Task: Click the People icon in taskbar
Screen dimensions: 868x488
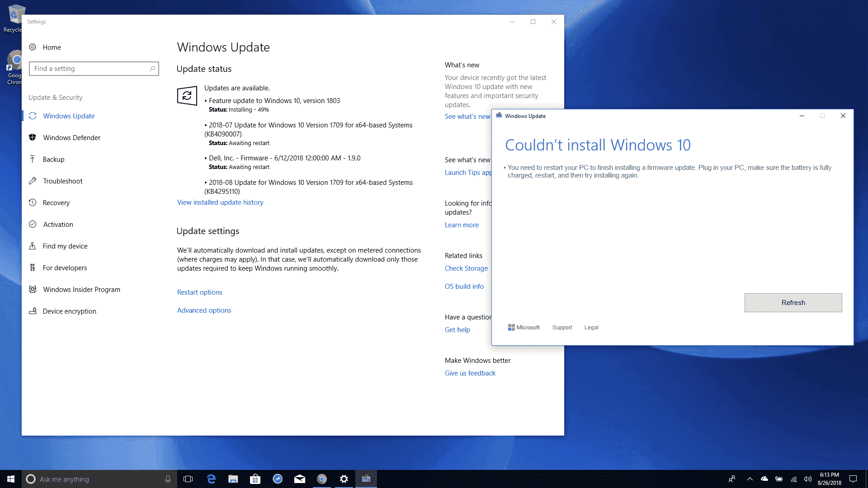Action: (x=732, y=479)
